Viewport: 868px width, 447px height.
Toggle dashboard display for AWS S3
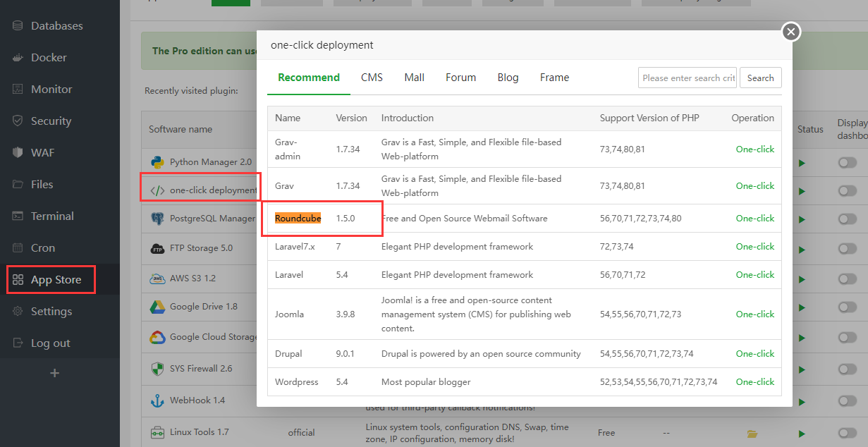click(x=848, y=279)
